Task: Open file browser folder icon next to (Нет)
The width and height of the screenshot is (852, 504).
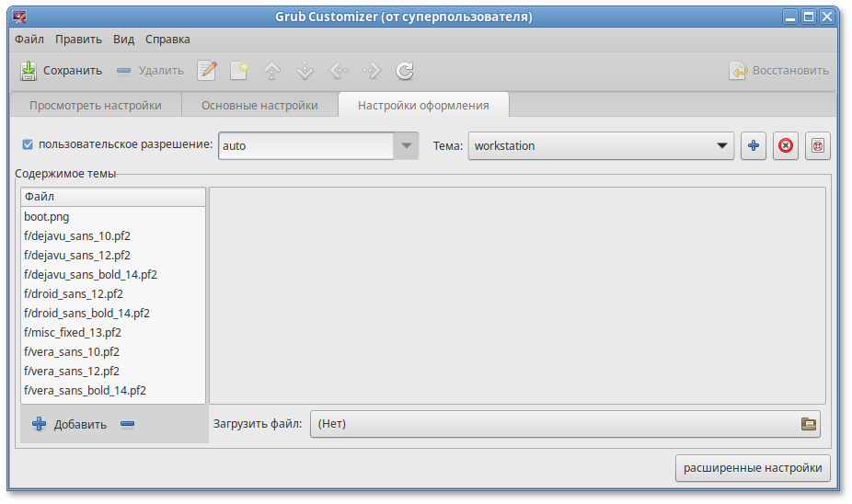Action: click(809, 424)
